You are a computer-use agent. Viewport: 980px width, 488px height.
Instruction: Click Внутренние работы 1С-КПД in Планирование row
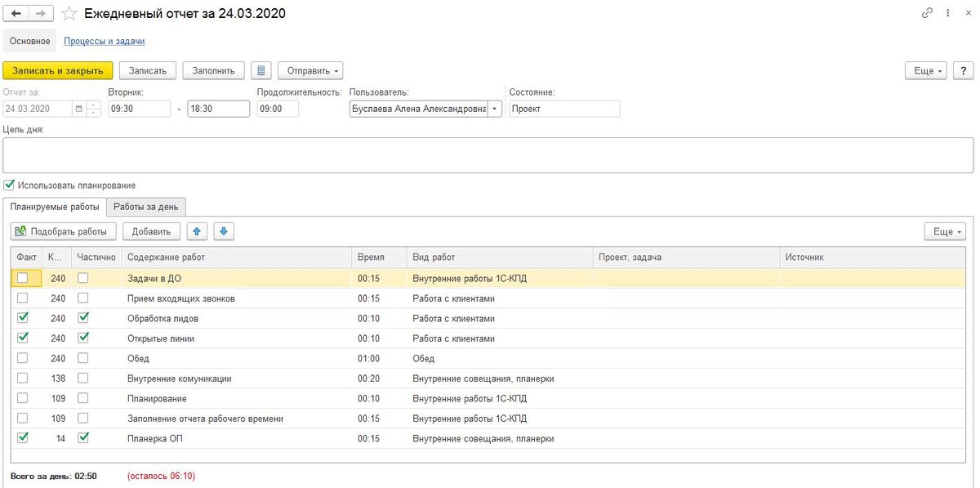click(499, 399)
